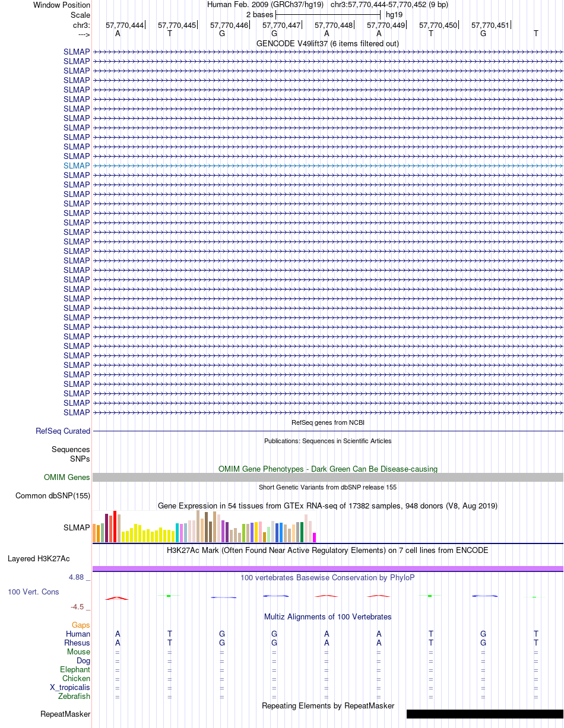Open the 'RefSeq genes from NCBI' title
This screenshot has height=728, width=564.
tap(328, 422)
